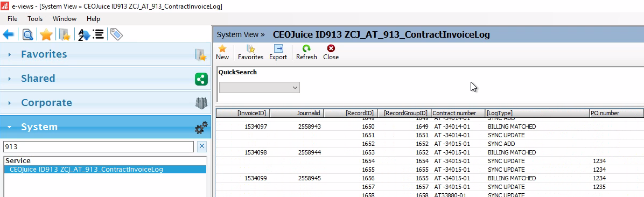Select CEOJuice ID913 ZCJ_AT_913_ContractInvoiceLog list item
Image resolution: width=644 pixels, height=197 pixels.
(105, 169)
